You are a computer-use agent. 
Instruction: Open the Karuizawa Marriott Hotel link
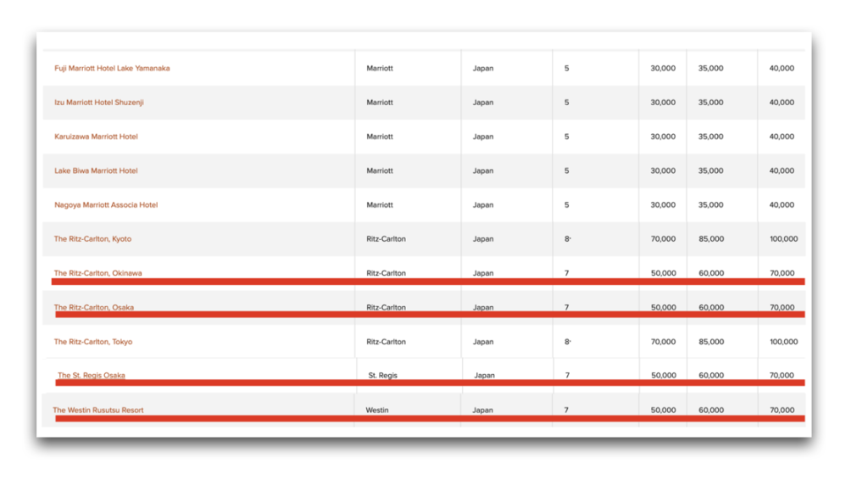click(x=96, y=137)
